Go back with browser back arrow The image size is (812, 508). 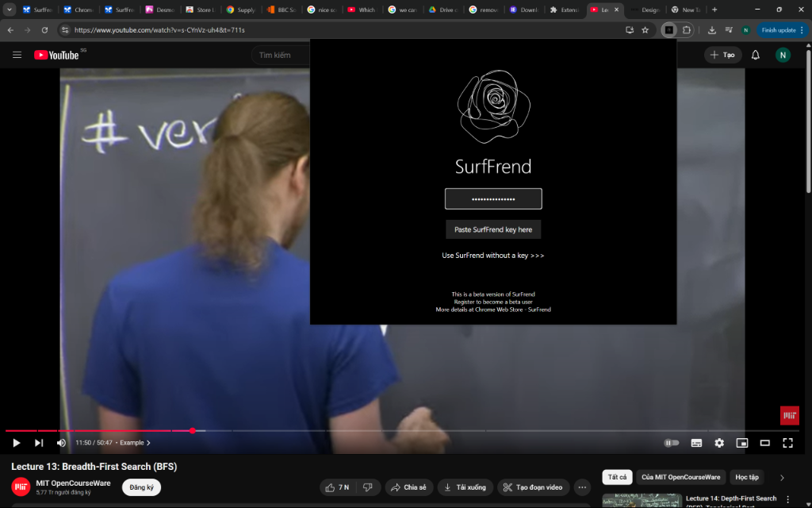point(10,30)
